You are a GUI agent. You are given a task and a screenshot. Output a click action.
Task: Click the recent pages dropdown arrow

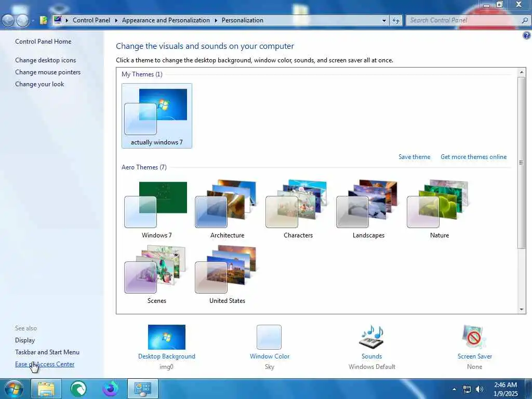33,21
